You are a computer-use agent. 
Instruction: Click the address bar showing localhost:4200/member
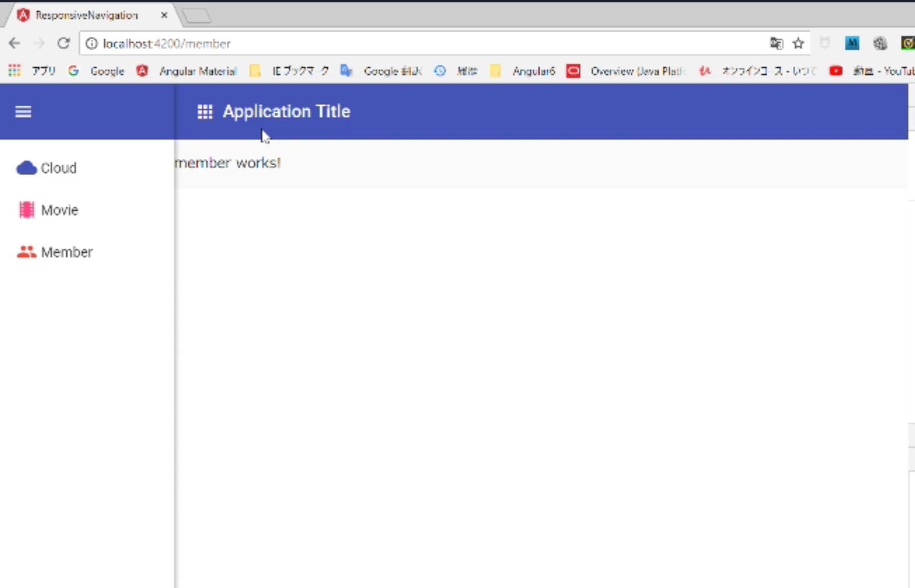pos(432,44)
